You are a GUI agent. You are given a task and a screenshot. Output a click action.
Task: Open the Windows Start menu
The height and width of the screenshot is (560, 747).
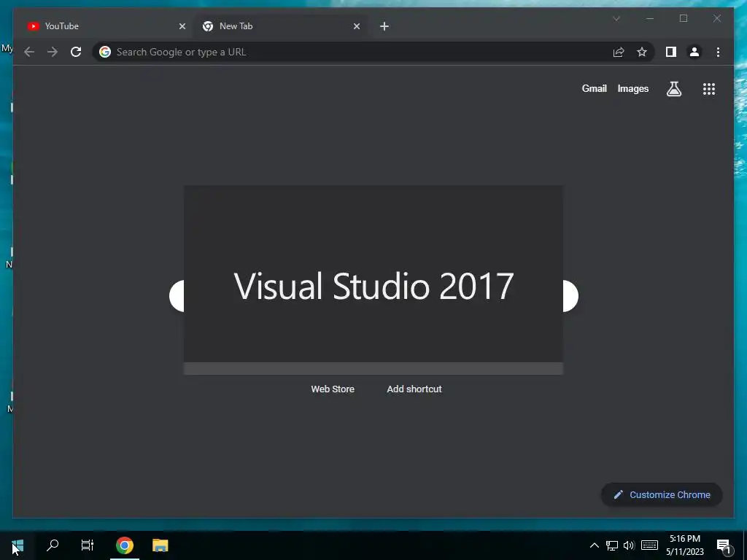pyautogui.click(x=18, y=545)
